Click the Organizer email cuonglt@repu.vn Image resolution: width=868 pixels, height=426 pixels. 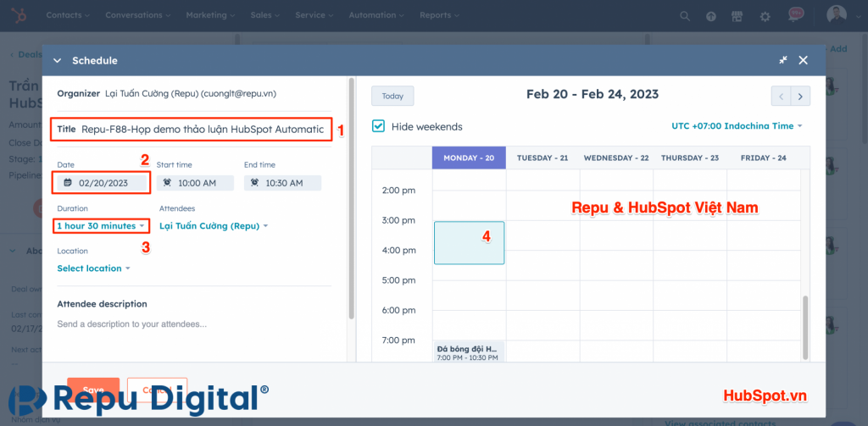238,94
